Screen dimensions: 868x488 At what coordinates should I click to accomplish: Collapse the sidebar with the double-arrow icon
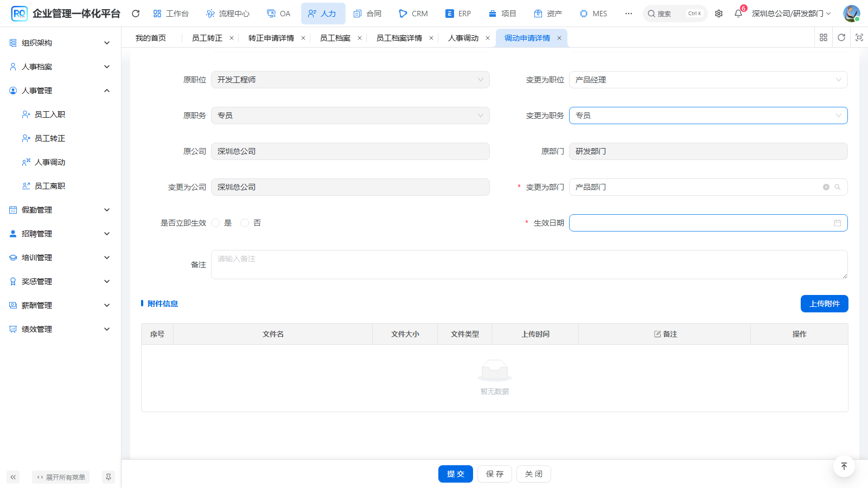click(13, 477)
